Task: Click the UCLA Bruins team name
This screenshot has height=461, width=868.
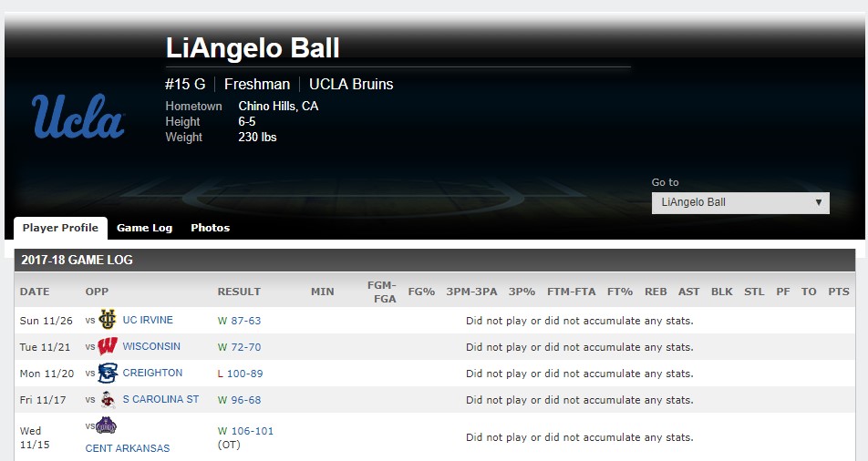Action: pyautogui.click(x=351, y=84)
